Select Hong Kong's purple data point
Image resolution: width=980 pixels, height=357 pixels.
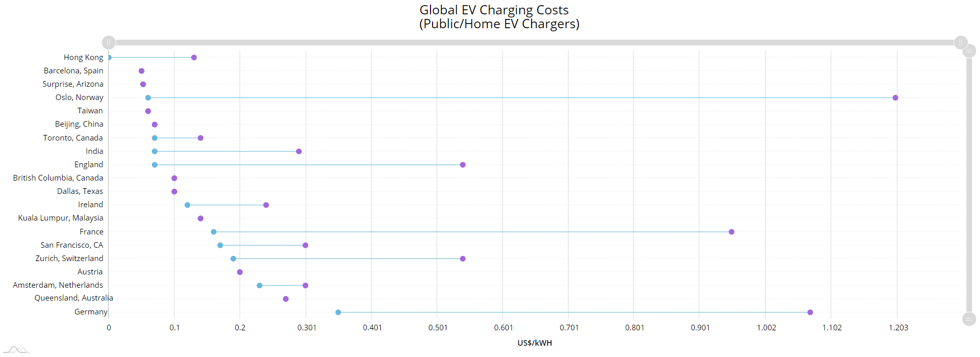click(x=194, y=57)
